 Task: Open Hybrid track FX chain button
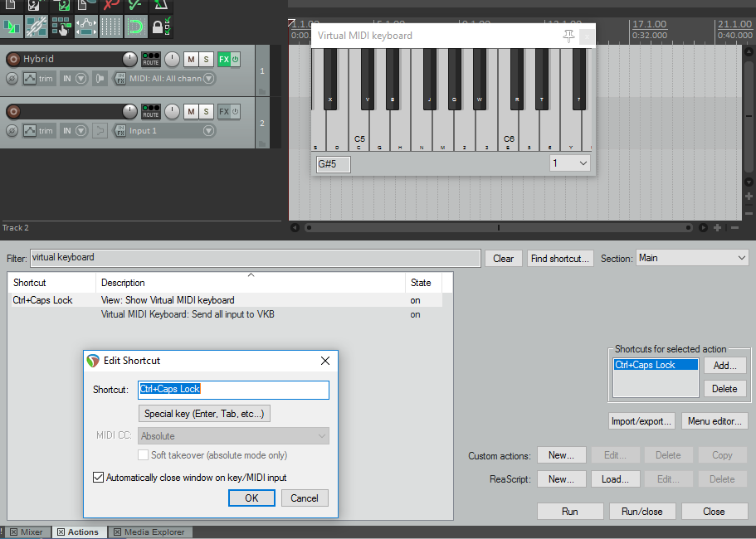224,59
